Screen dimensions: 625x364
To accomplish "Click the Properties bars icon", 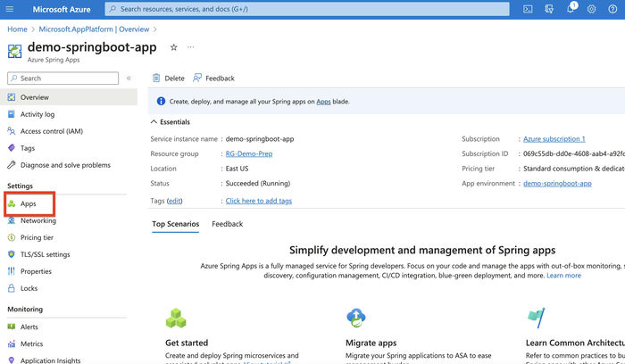I will click(x=12, y=271).
